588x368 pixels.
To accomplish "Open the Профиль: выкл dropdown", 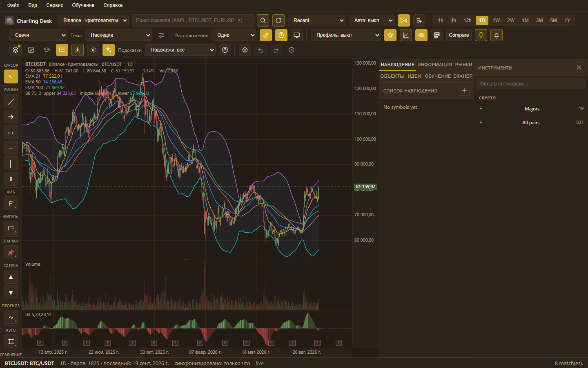I will [346, 35].
